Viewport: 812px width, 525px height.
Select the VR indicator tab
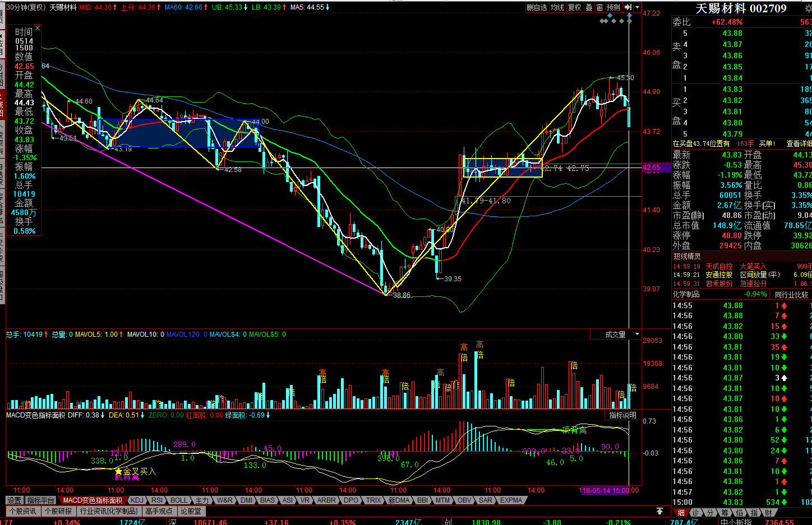tap(304, 500)
